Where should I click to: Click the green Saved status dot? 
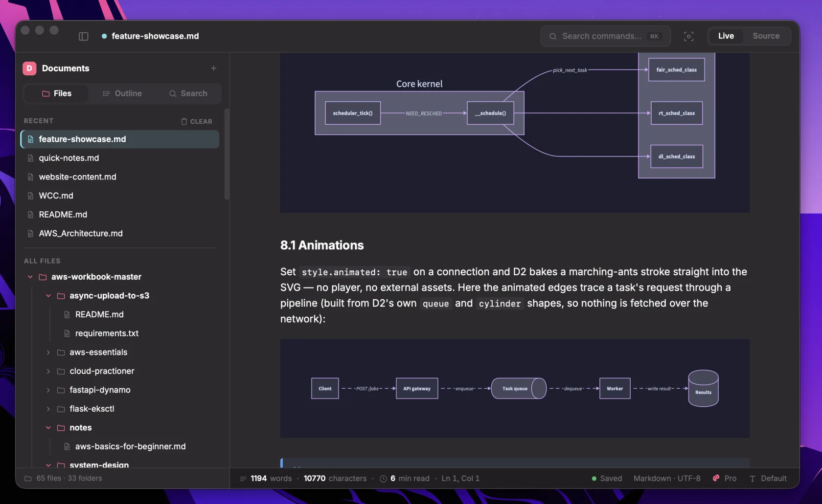coord(594,479)
